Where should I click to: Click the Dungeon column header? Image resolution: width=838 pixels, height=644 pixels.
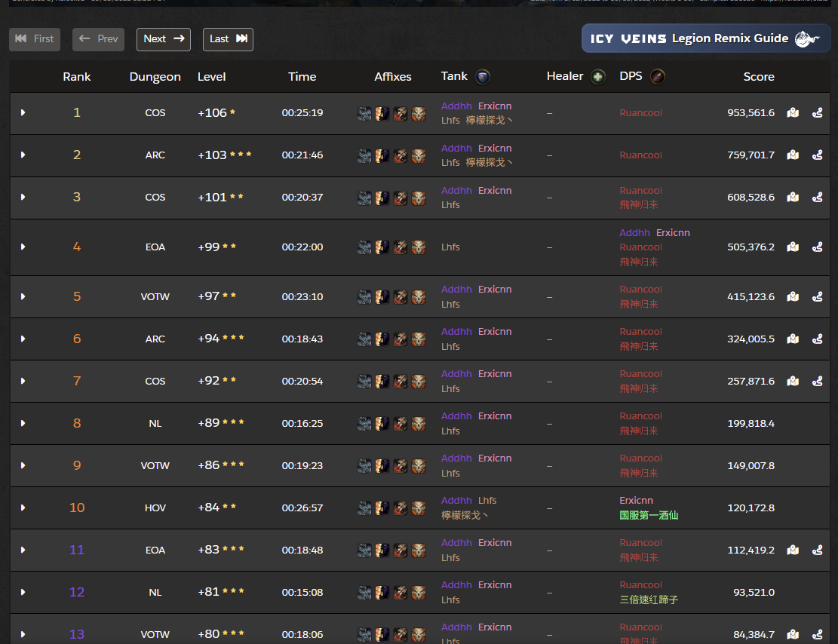pyautogui.click(x=155, y=77)
